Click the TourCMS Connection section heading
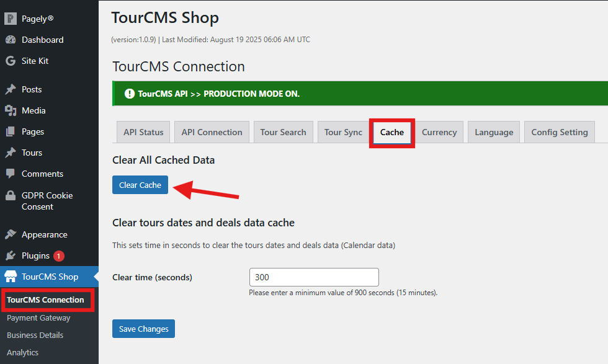 tap(179, 67)
